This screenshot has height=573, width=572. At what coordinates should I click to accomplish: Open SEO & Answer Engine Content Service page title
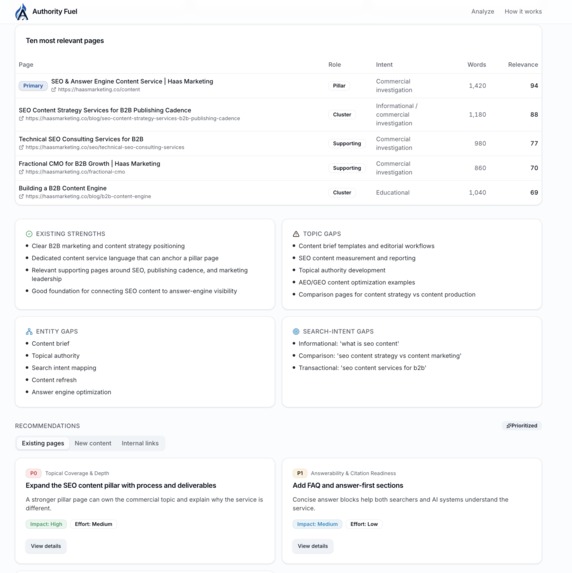tap(132, 81)
